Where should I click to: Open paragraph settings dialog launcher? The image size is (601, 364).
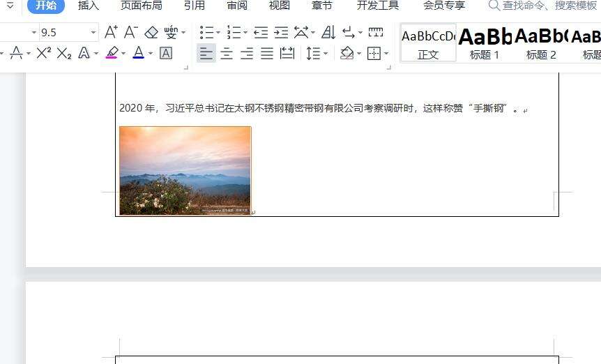388,68
